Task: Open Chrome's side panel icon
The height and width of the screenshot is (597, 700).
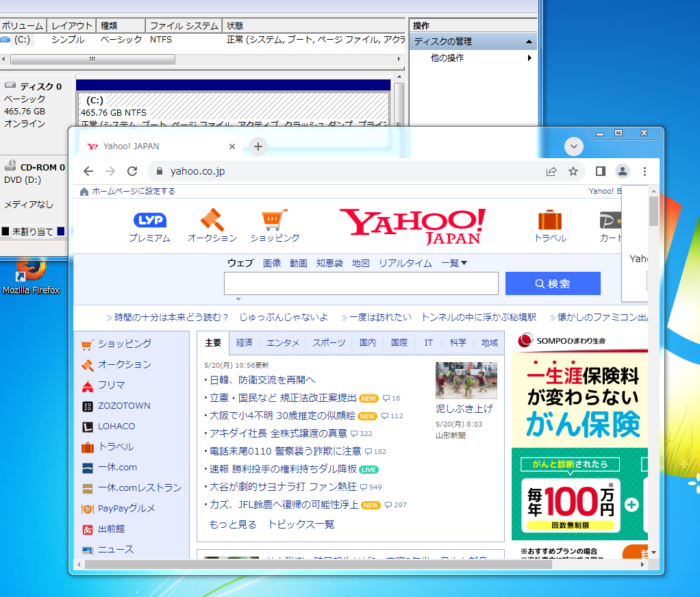Action: pyautogui.click(x=599, y=170)
